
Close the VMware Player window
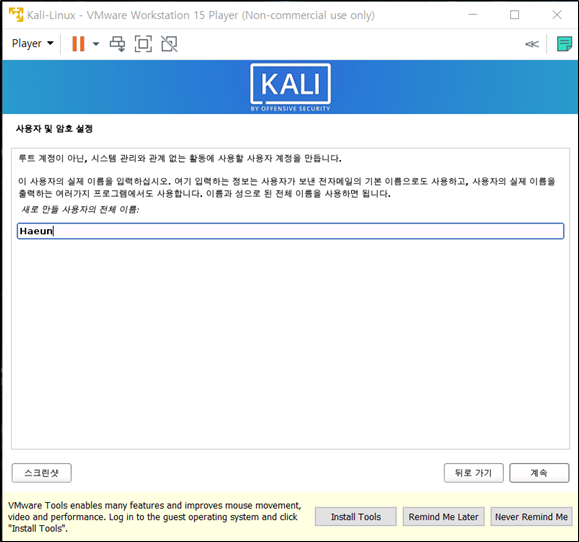[x=557, y=15]
